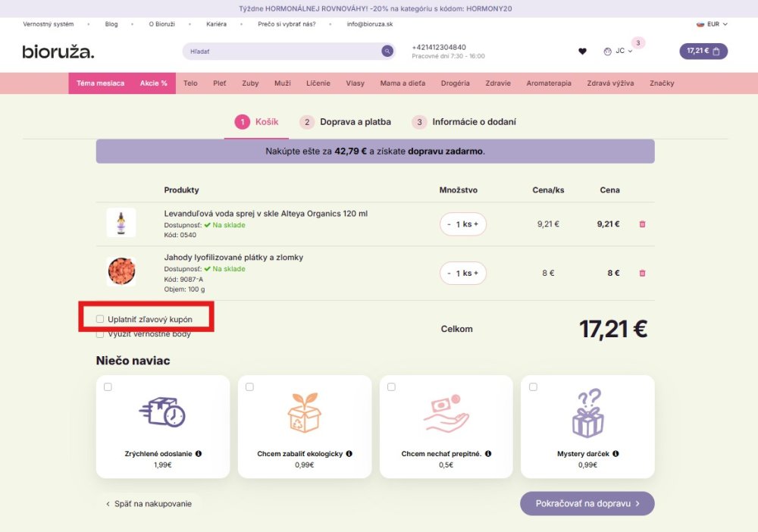Expand the JC account menu
Viewport: 758px width, 532px height.
619,52
